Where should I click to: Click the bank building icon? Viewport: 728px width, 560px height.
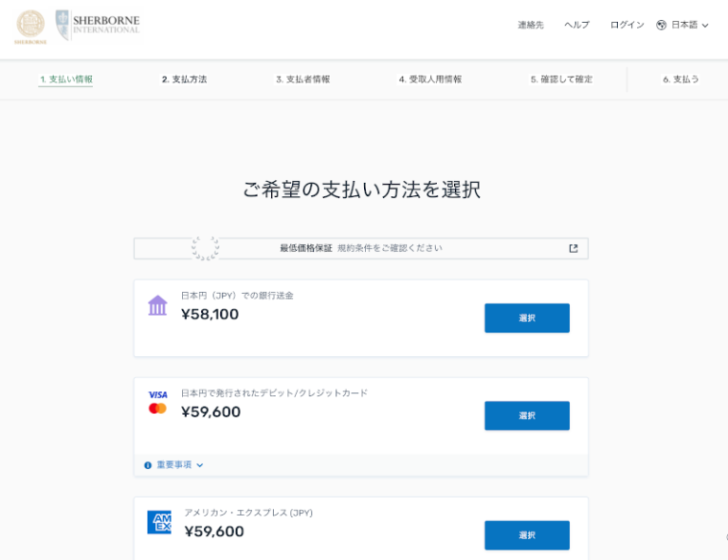point(157,305)
